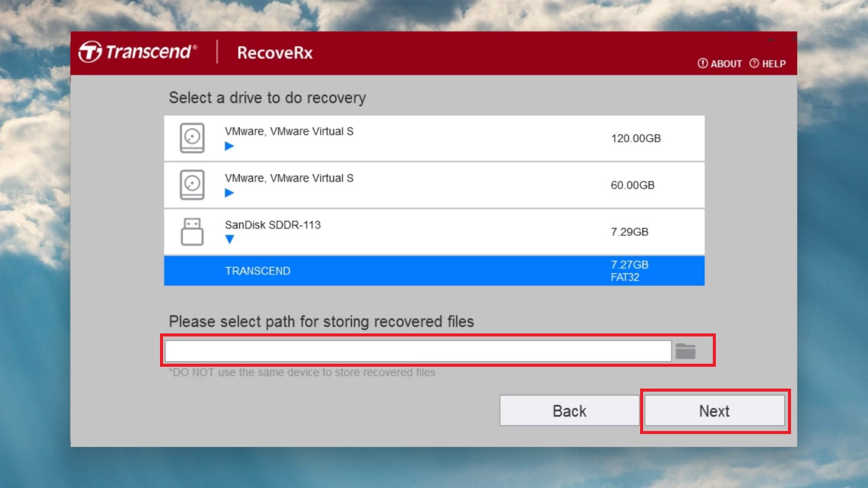Open the HELP link in header

[767, 64]
